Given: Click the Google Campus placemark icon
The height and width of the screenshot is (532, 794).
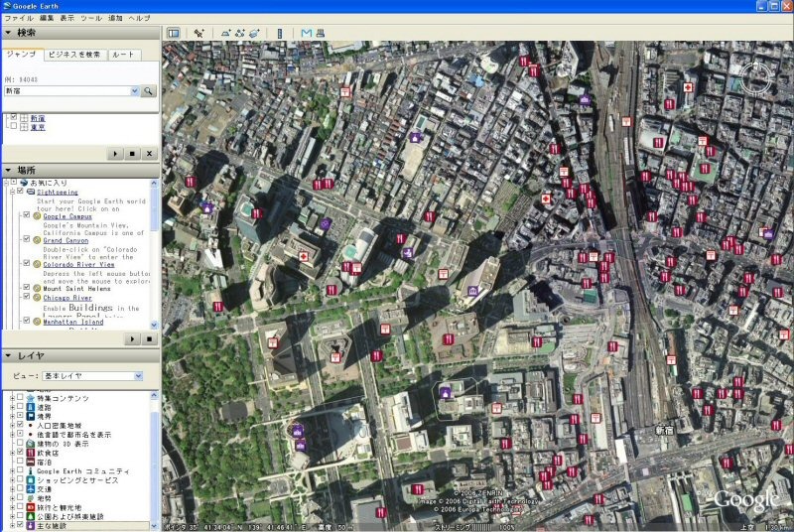Looking at the screenshot, I should (37, 216).
